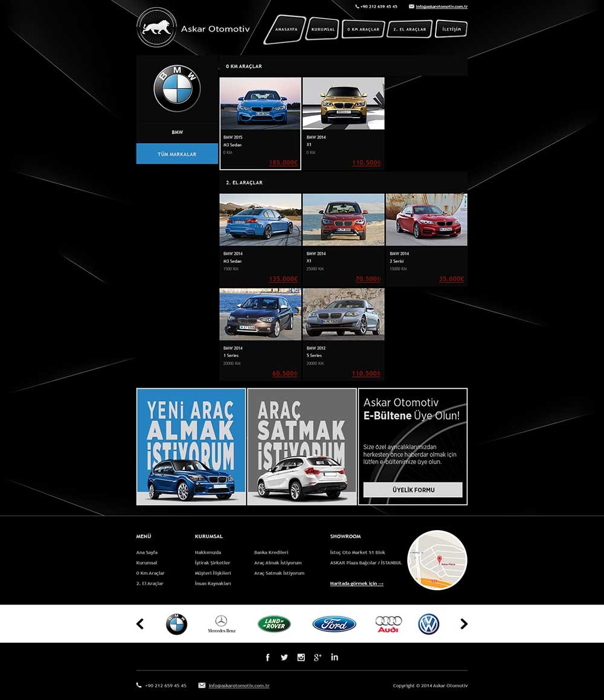Open the 2. EL ARAÇLAR menu item
604x700 pixels.
[410, 30]
